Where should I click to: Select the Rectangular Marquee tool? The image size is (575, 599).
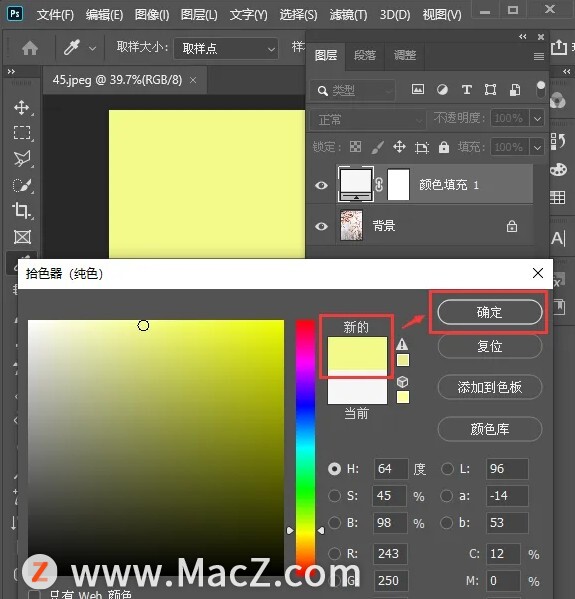pyautogui.click(x=22, y=133)
